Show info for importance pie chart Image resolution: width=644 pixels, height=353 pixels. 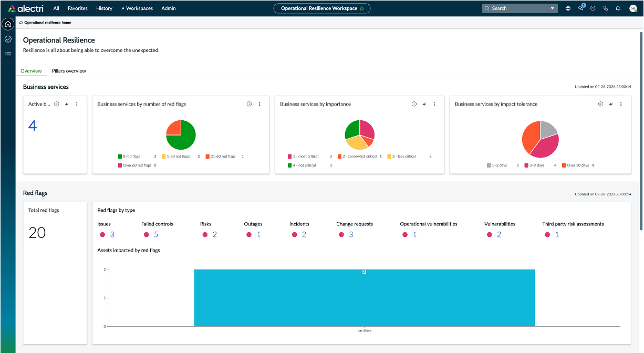point(414,104)
